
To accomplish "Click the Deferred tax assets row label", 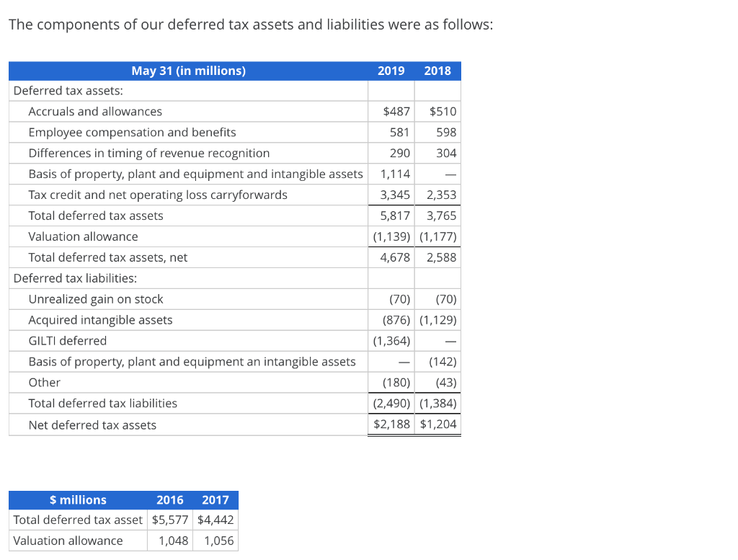I will click(66, 91).
